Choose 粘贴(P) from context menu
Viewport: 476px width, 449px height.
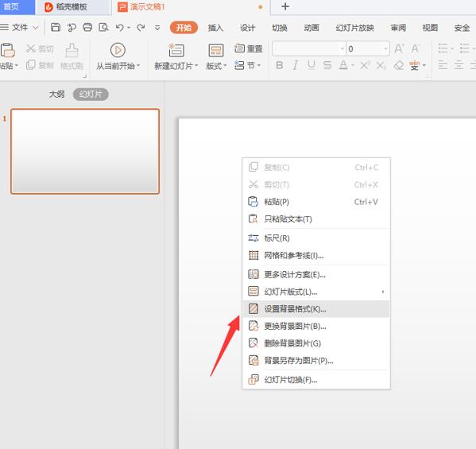316,202
